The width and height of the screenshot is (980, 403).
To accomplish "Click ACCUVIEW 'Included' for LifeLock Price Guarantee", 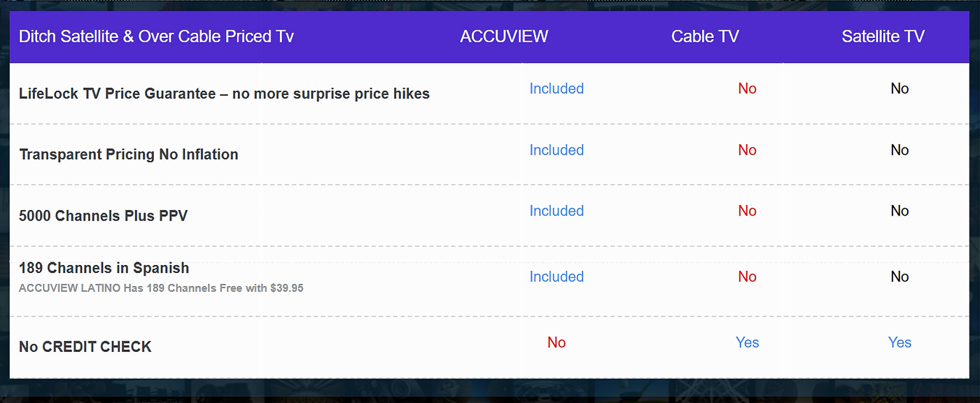I will click(x=556, y=89).
